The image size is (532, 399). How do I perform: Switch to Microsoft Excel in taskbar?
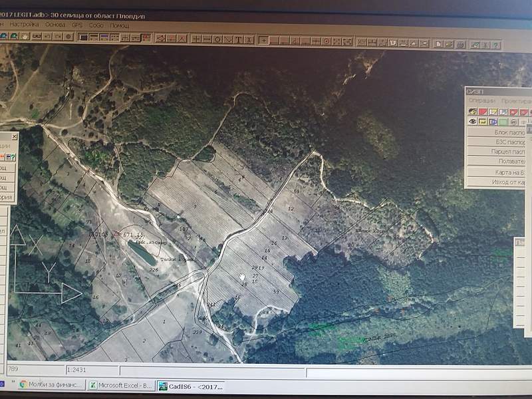(124, 384)
